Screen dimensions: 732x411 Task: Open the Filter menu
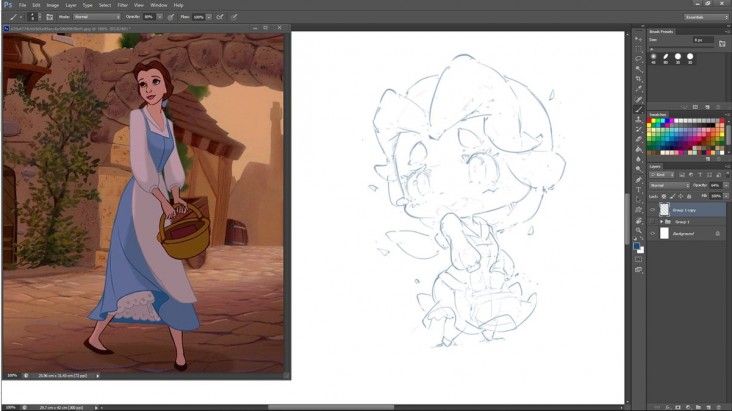click(122, 5)
